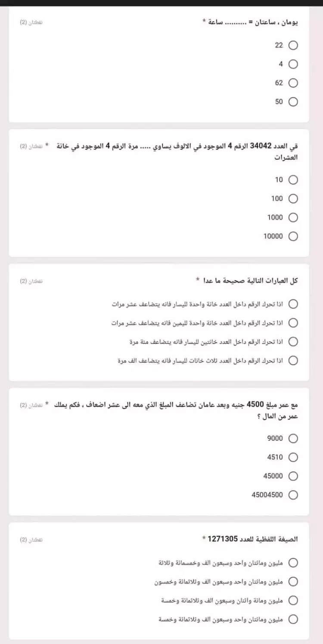Screen dimensions: 323x644
Task: Select 9000 as Omar's money answer
Action: 293,438
